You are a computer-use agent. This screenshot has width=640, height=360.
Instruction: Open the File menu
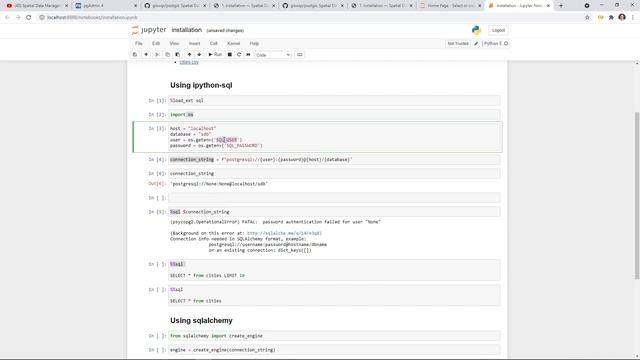point(139,43)
